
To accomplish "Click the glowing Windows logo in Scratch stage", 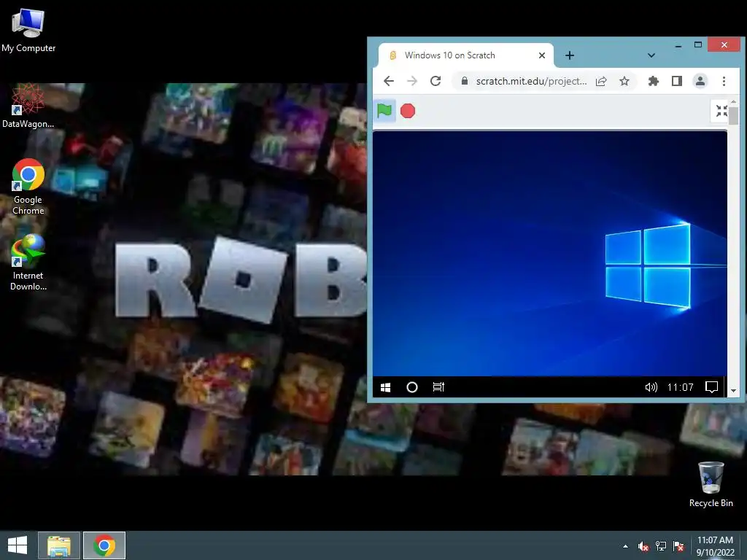I will pyautogui.click(x=648, y=265).
